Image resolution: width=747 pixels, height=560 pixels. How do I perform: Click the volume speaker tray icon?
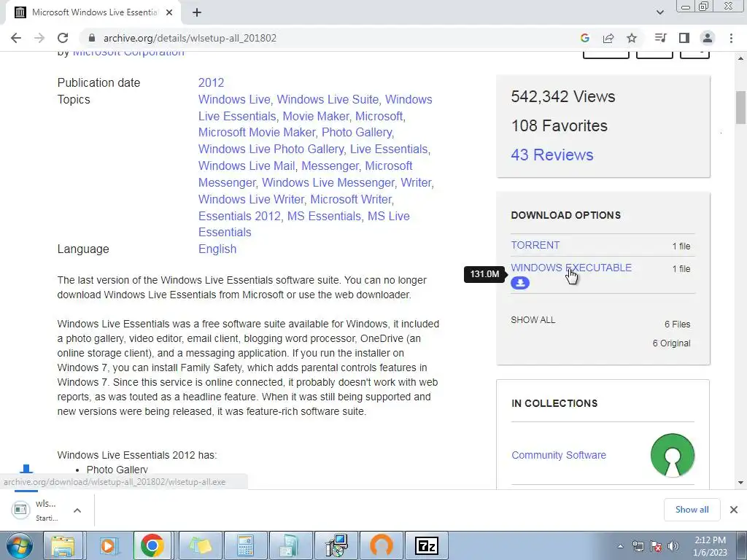673,546
